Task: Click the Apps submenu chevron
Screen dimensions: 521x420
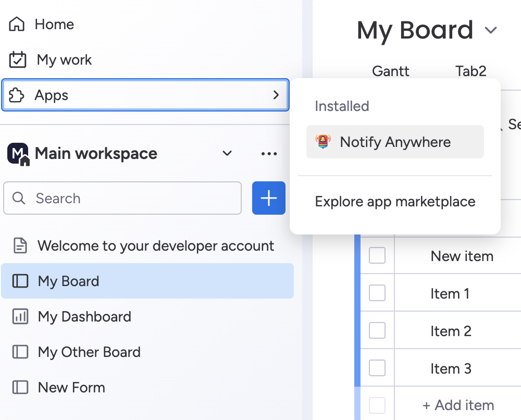Action: (277, 95)
